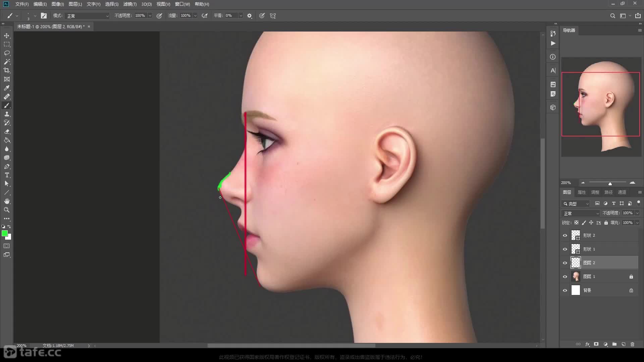The image size is (644, 362).
Task: Select the Eyedropper tool
Action: tap(7, 88)
